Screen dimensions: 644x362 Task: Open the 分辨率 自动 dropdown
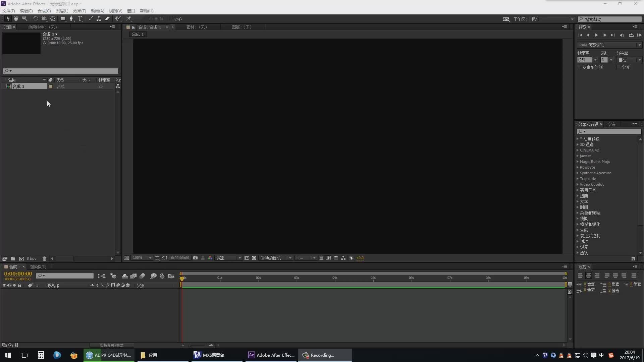pos(629,60)
